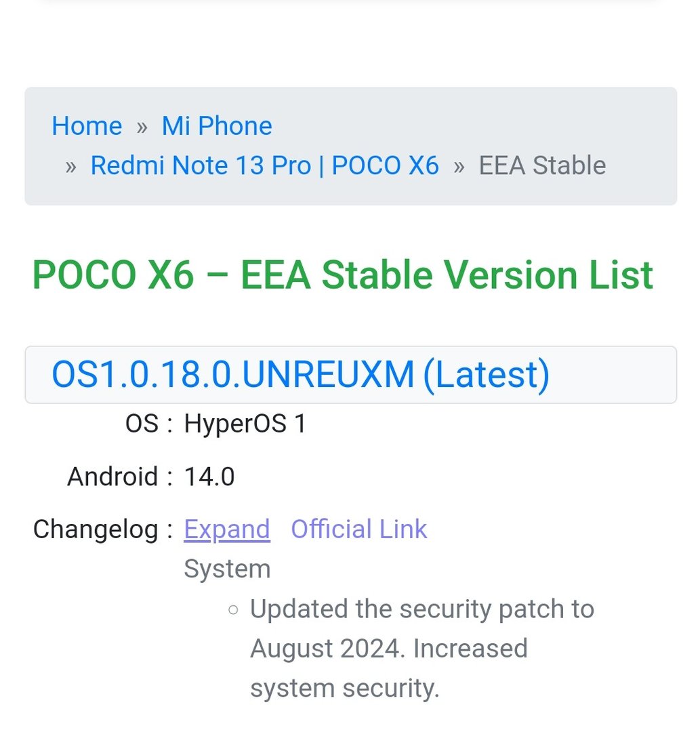Open the changelog Official Link
Screen dimensions: 700x732
(359, 529)
